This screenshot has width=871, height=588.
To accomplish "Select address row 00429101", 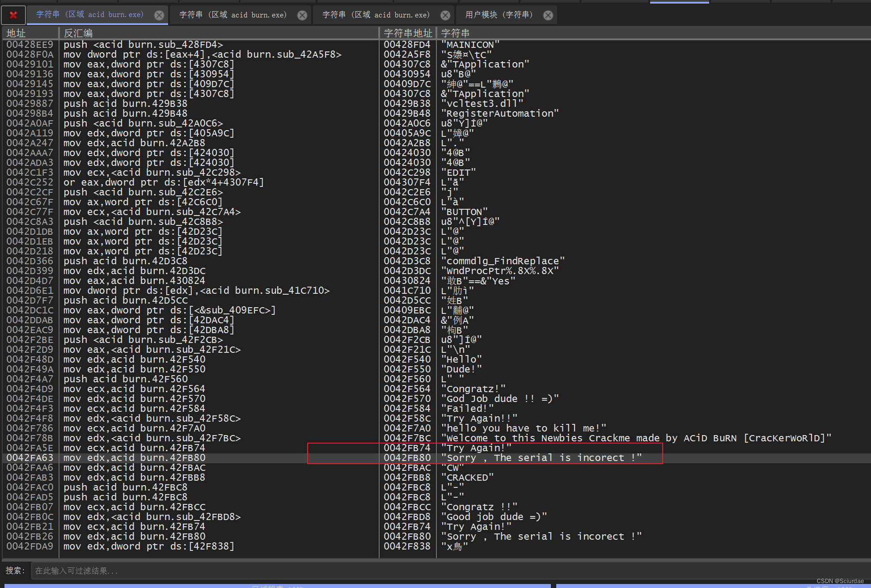I will 30,64.
